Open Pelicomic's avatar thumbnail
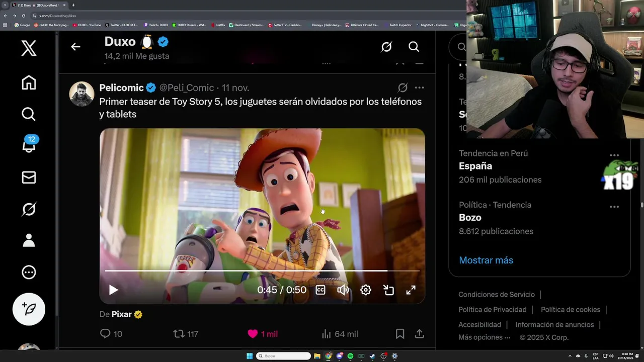The image size is (644, 362). (82, 94)
